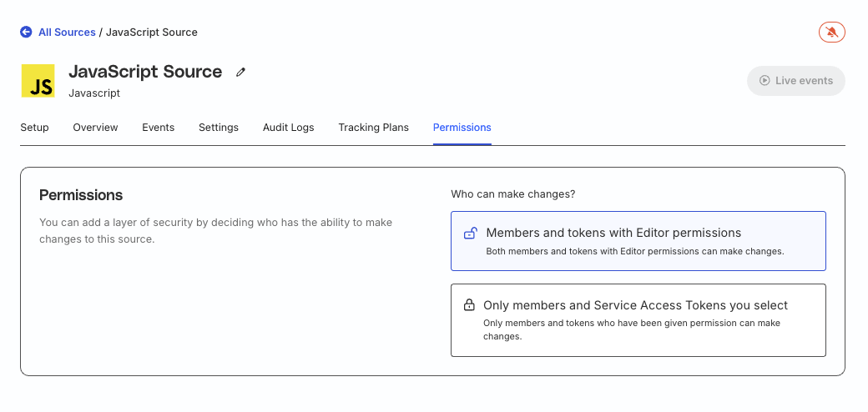Go to the Audit Logs tab
This screenshot has height=412, width=868.
[289, 128]
